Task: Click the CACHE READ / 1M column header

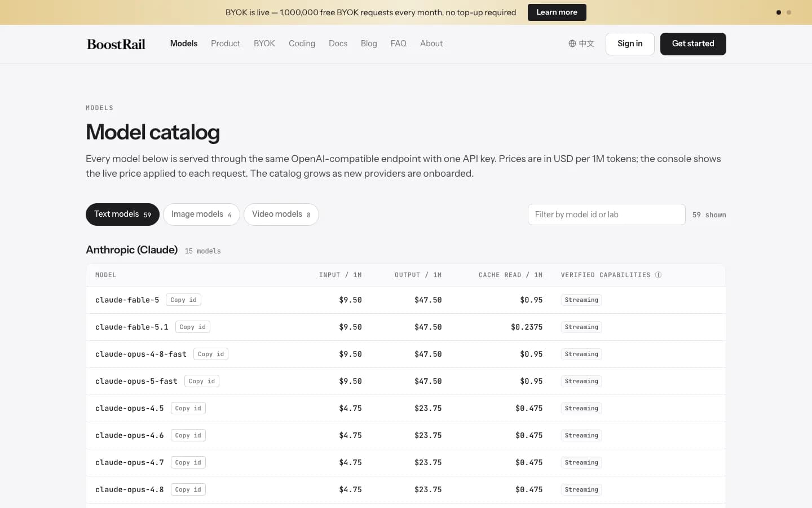Action: point(510,275)
